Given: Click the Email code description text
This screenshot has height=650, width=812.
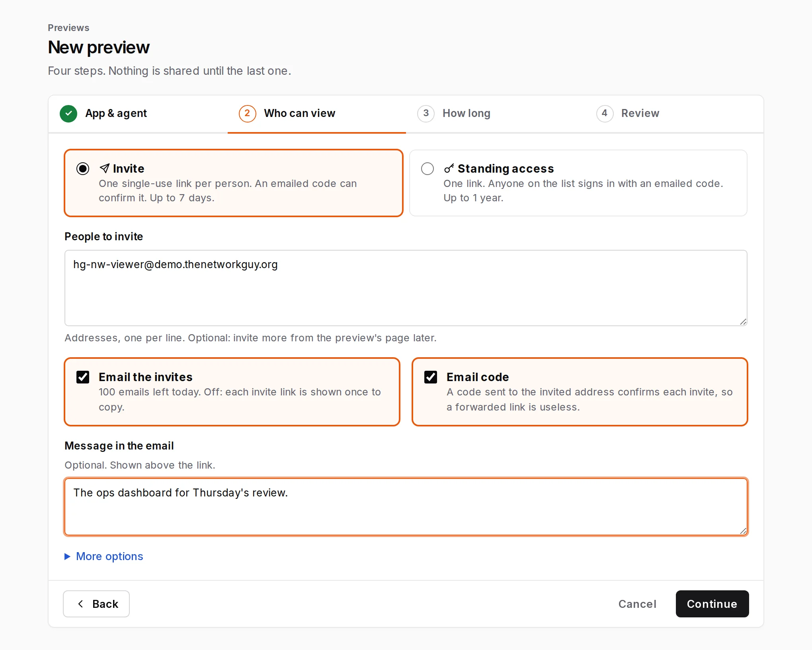Looking at the screenshot, I should coord(589,399).
